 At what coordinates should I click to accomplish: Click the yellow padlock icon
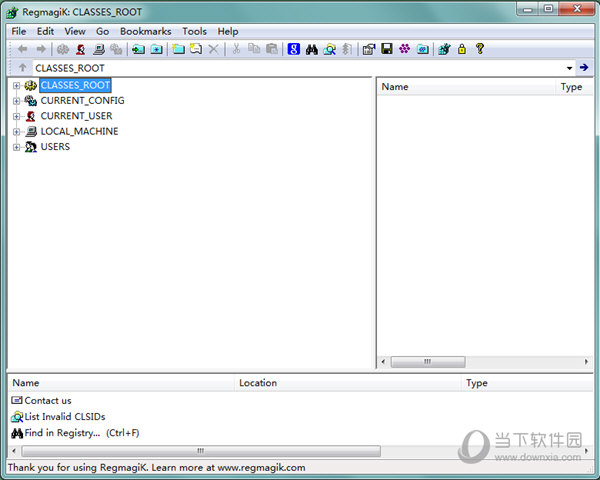click(462, 49)
